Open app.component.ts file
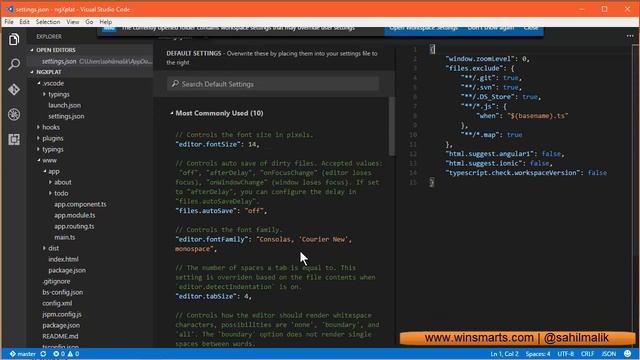Image resolution: width=640 pixels, height=360 pixels. 80,204
